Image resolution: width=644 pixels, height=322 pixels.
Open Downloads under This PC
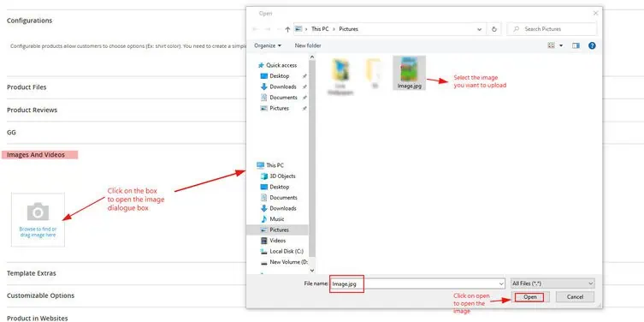click(x=283, y=208)
